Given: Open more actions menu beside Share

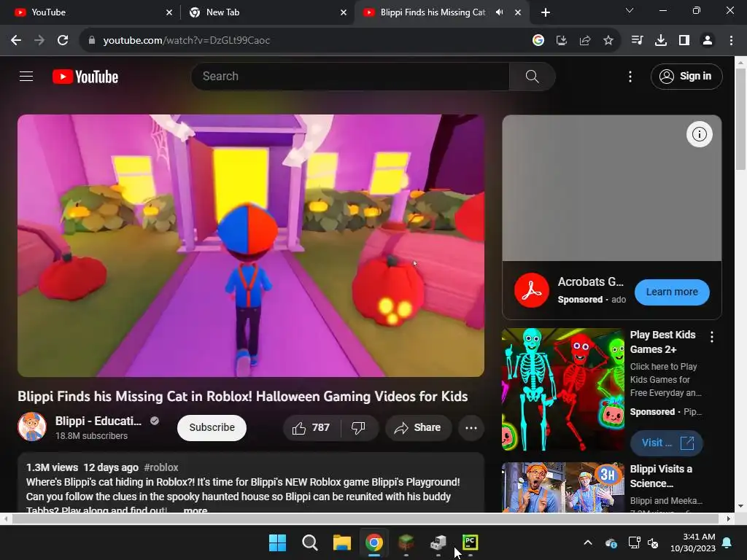Looking at the screenshot, I should tap(471, 427).
